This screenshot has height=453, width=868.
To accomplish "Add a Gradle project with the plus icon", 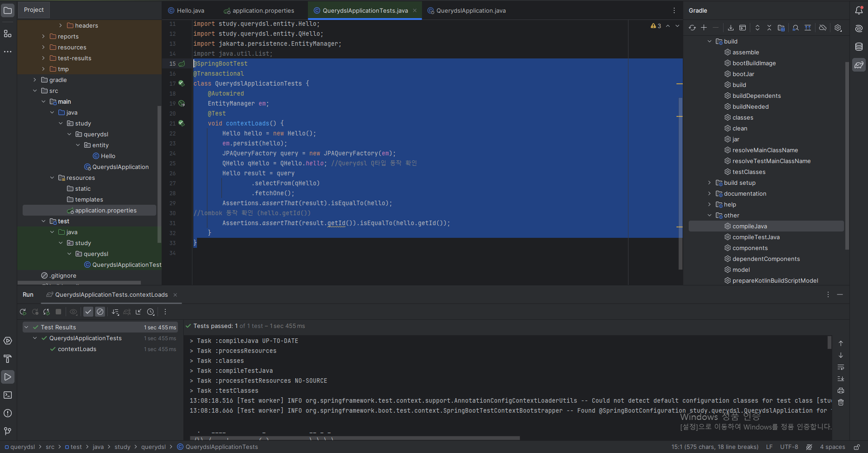I will (x=704, y=28).
